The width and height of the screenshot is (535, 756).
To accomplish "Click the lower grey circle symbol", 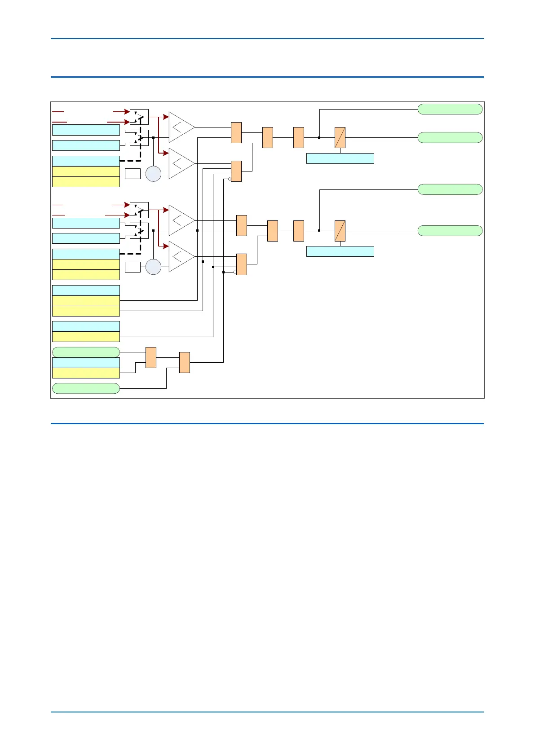I will pyautogui.click(x=154, y=267).
